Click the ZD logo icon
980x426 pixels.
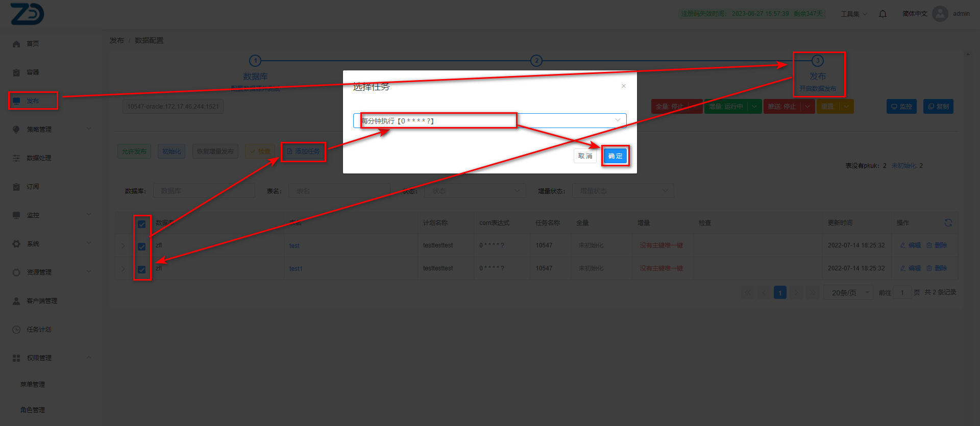(27, 14)
